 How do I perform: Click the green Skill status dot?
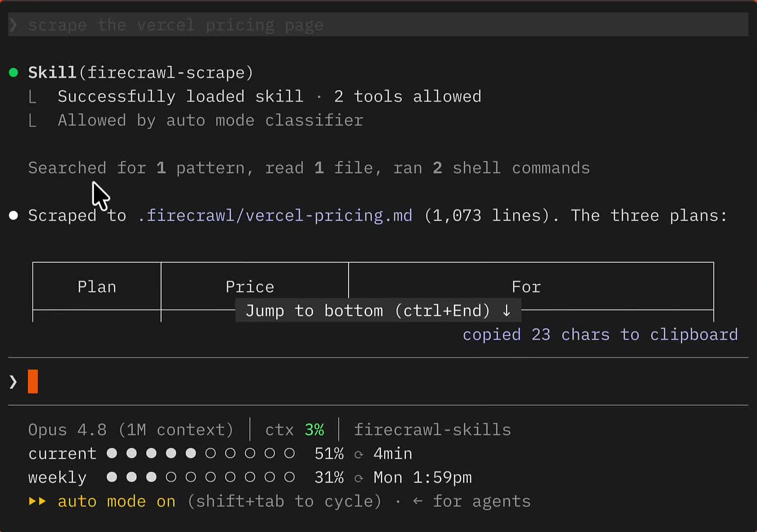click(x=13, y=72)
